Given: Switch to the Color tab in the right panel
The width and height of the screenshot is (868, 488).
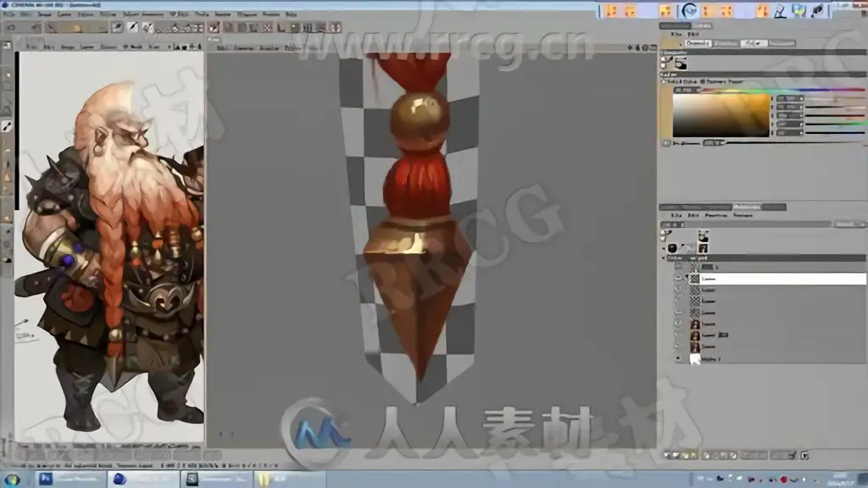Looking at the screenshot, I should coord(754,43).
